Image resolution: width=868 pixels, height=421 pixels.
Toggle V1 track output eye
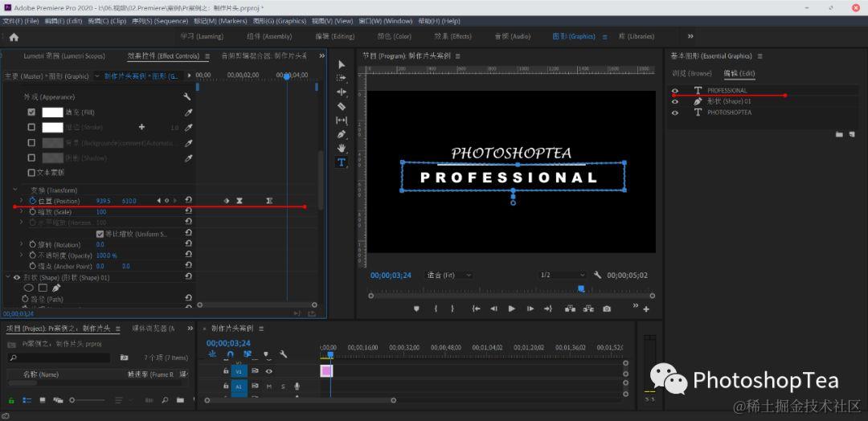pos(269,371)
